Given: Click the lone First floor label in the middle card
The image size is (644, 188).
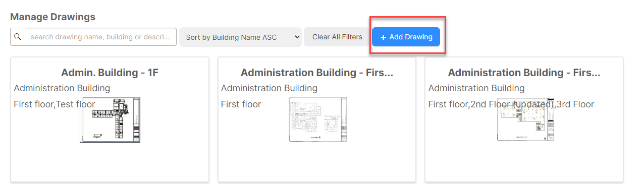Looking at the screenshot, I should coord(241,104).
